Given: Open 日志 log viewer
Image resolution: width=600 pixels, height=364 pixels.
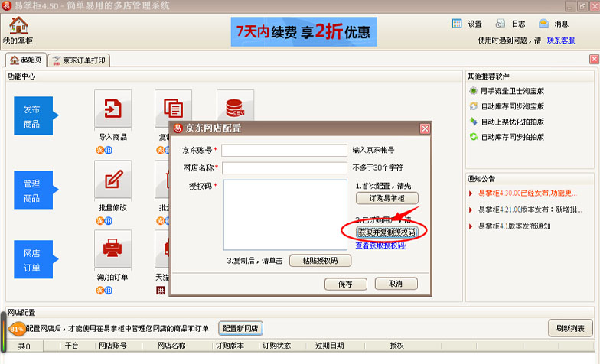Looking at the screenshot, I should coord(510,24).
